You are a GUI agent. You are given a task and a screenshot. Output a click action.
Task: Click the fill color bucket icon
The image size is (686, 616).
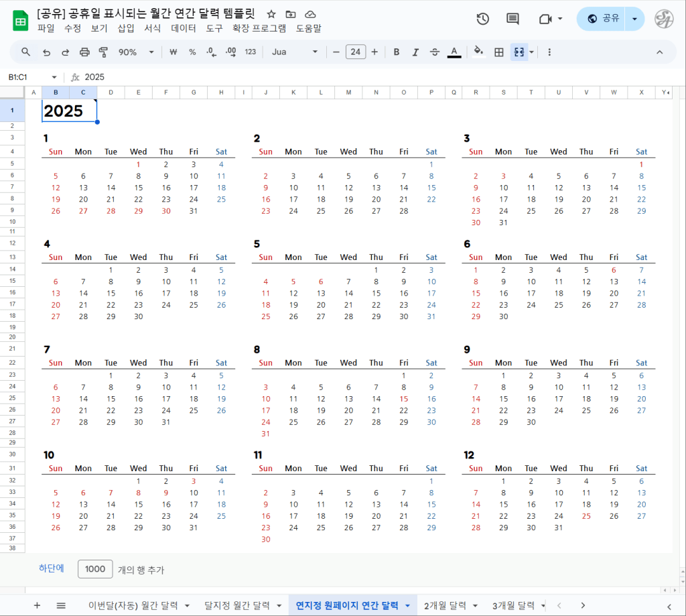478,52
